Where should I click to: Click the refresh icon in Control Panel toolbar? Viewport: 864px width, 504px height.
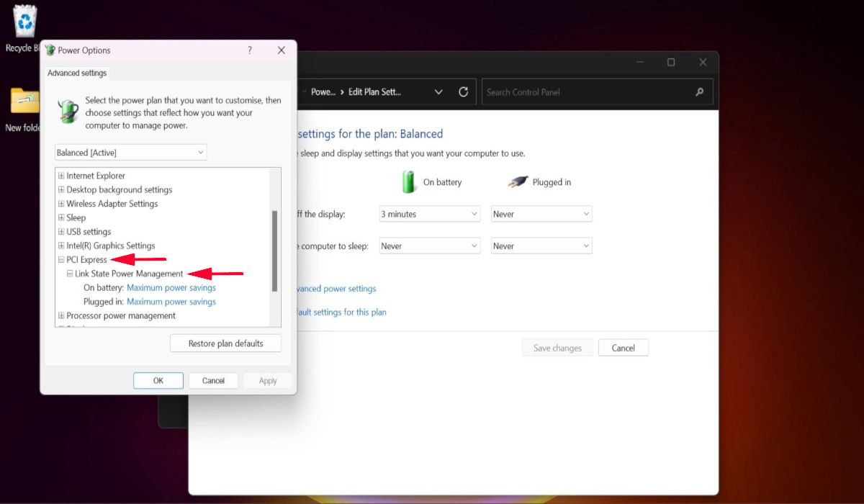click(463, 91)
